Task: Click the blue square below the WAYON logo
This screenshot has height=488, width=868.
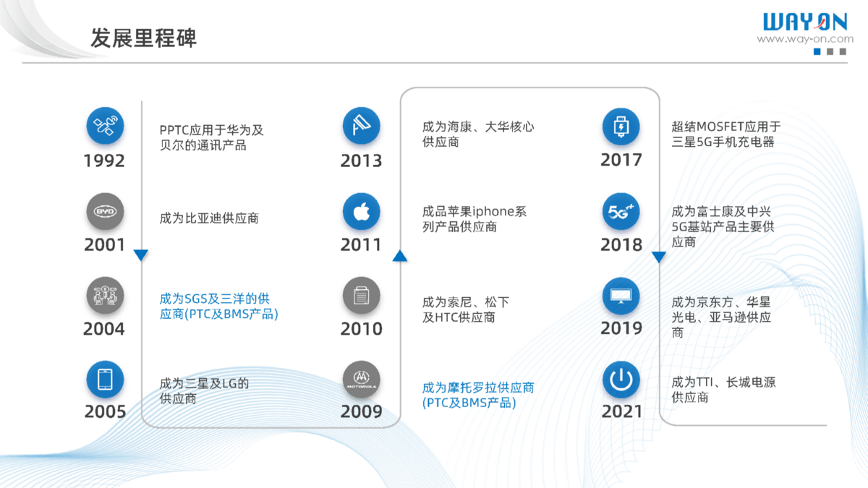Action: point(817,52)
